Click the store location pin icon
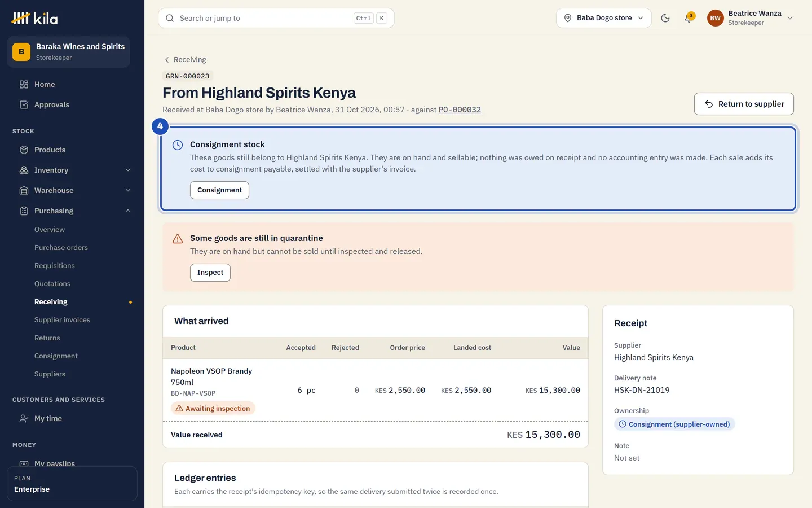 tap(568, 18)
